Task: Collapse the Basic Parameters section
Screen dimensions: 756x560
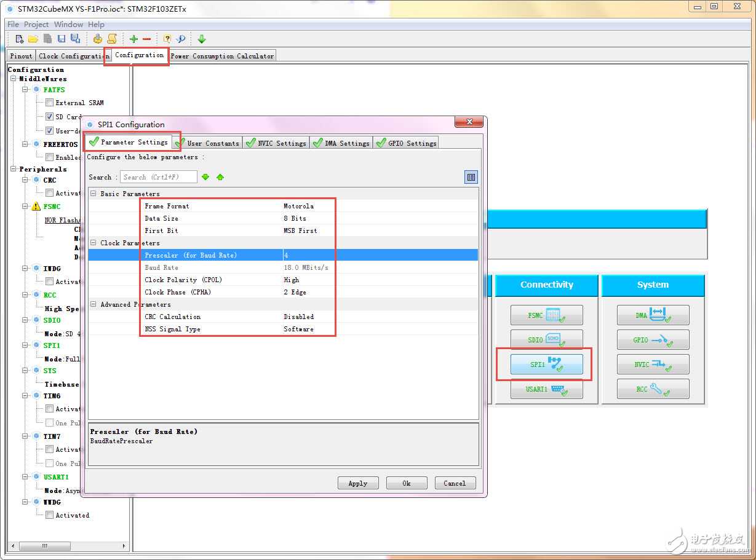Action: [x=94, y=194]
